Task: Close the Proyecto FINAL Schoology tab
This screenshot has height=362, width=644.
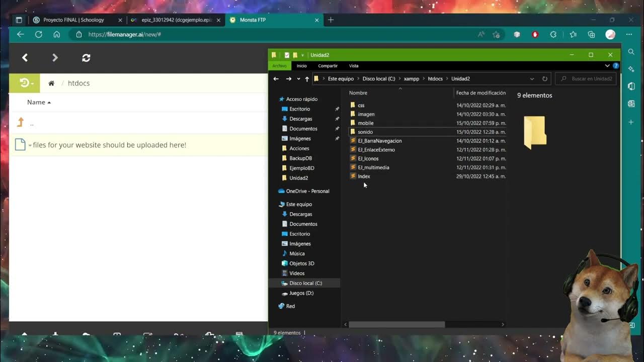Action: click(x=120, y=20)
